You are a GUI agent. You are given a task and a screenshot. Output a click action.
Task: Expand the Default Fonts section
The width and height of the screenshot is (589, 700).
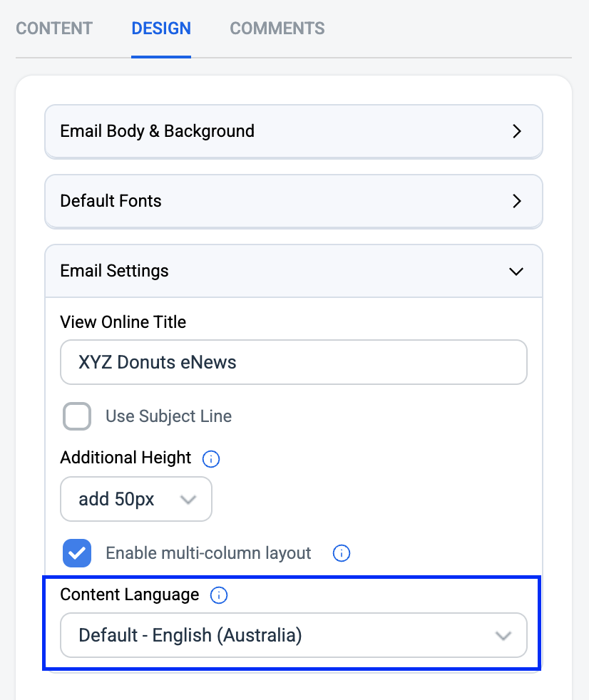[x=294, y=201]
